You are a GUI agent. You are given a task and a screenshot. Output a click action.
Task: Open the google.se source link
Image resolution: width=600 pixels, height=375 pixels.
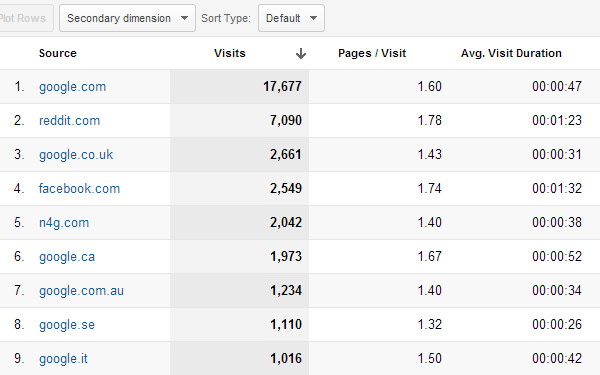[x=67, y=325]
